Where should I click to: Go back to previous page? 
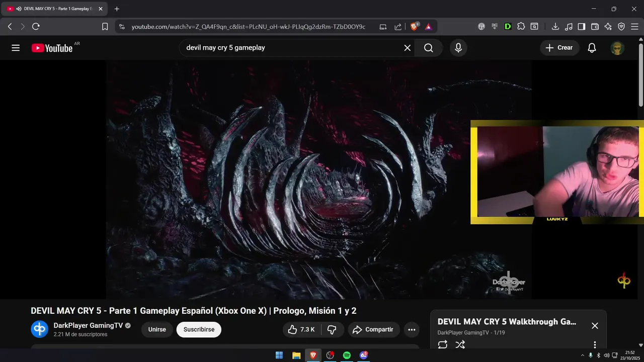(x=10, y=27)
